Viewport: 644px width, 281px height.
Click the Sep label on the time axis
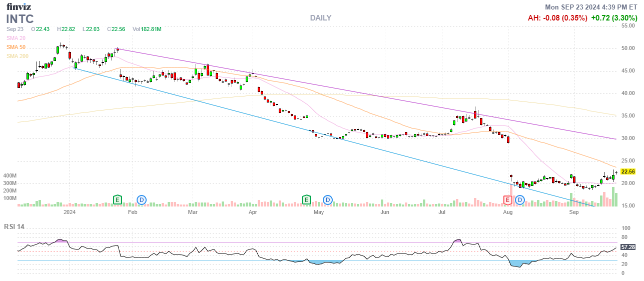pyautogui.click(x=574, y=212)
